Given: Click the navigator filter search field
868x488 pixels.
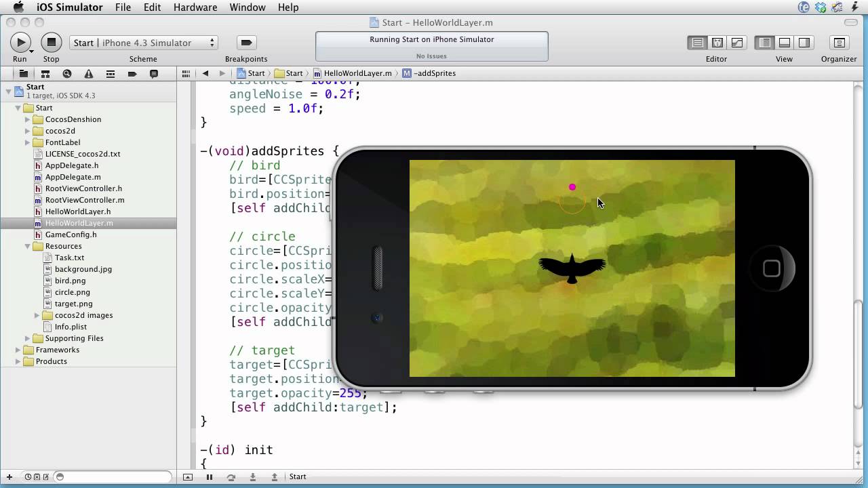Looking at the screenshot, I should point(113,477).
